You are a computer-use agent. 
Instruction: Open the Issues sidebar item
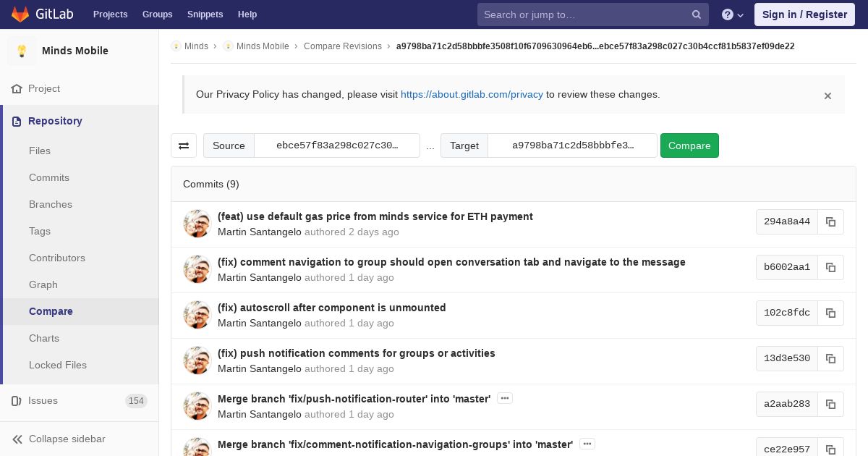[43, 400]
